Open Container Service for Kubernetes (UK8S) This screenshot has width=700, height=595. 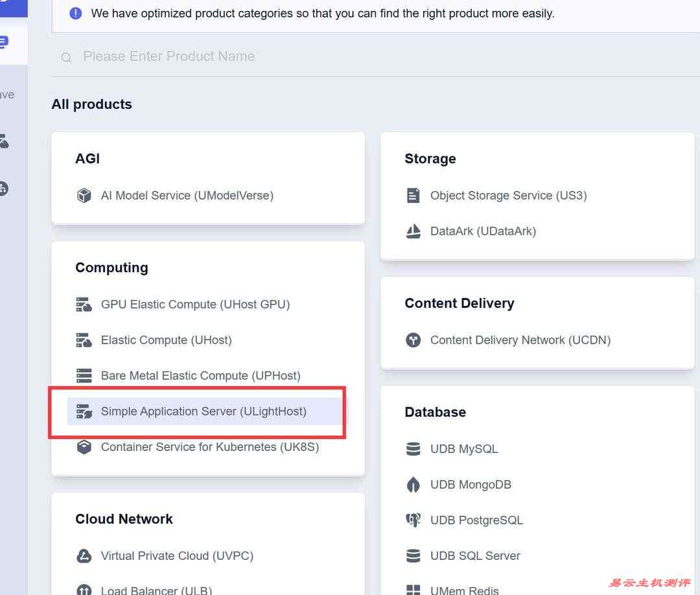point(210,447)
